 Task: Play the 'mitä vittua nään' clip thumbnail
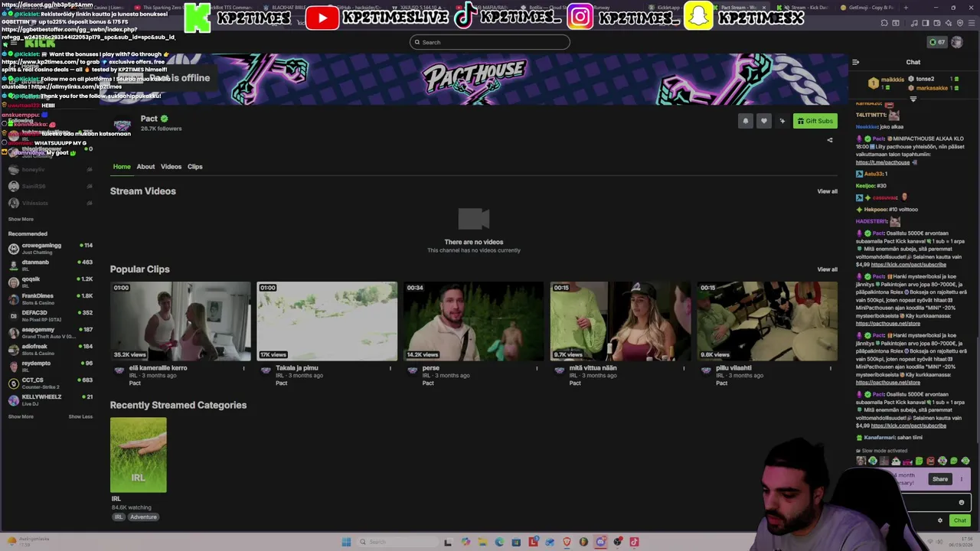click(620, 321)
